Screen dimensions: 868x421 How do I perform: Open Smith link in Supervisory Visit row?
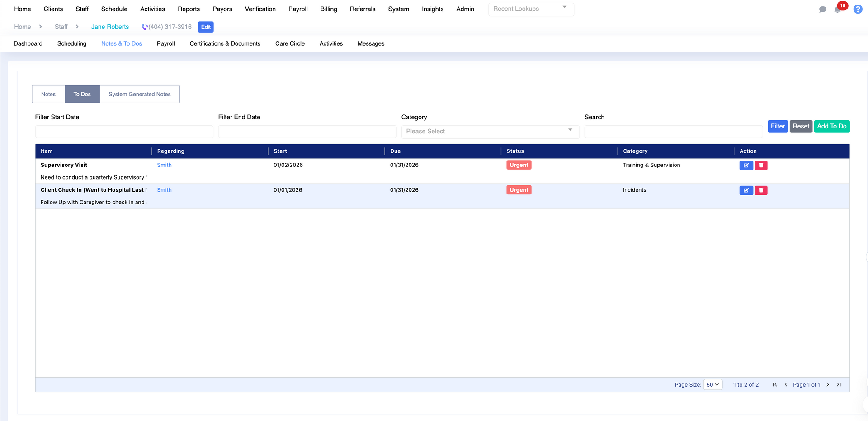(164, 165)
